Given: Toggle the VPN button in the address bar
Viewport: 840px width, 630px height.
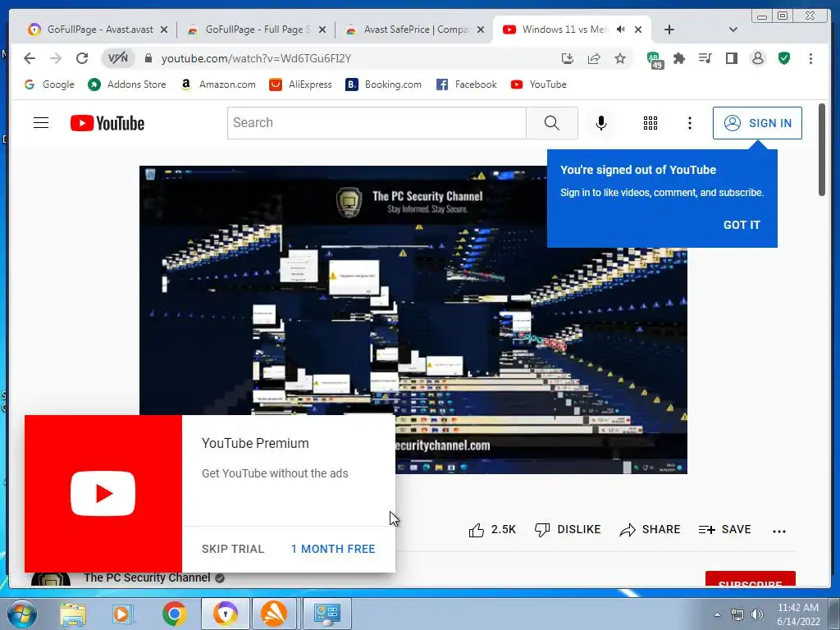Looking at the screenshot, I should pyautogui.click(x=118, y=58).
